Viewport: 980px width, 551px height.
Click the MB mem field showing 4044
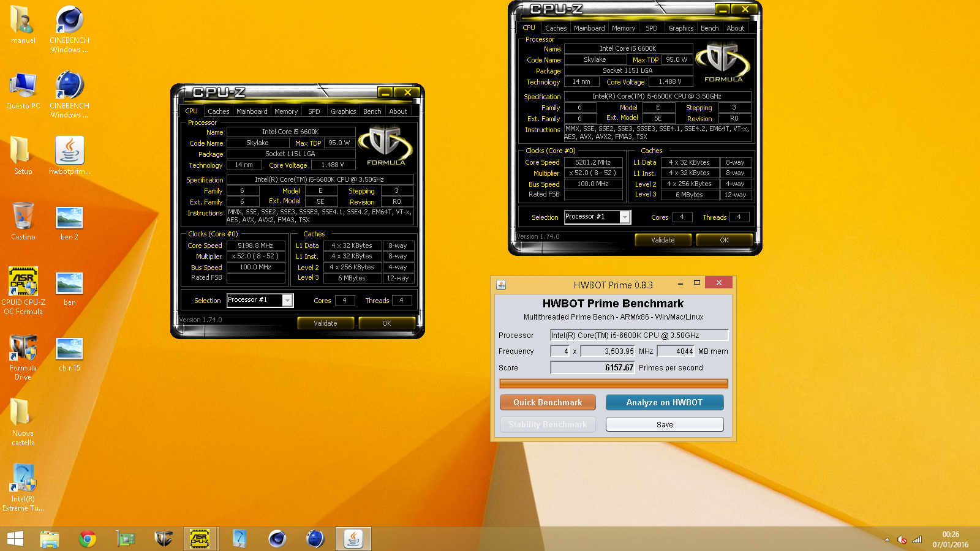click(676, 351)
